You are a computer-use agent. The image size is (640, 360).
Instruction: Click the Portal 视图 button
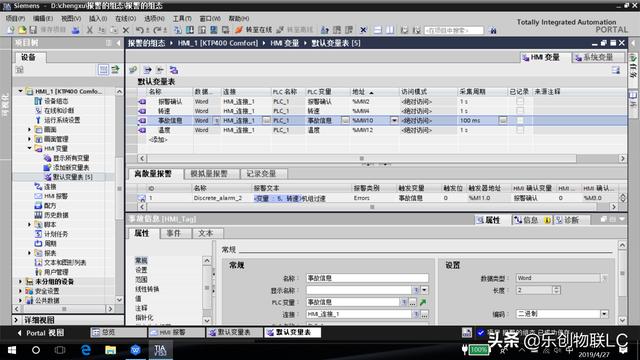(41, 333)
